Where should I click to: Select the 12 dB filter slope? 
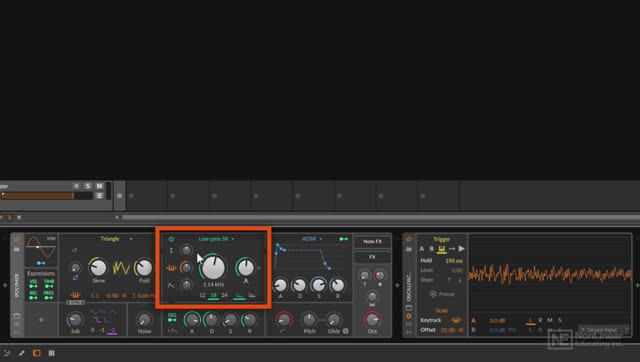tap(202, 295)
